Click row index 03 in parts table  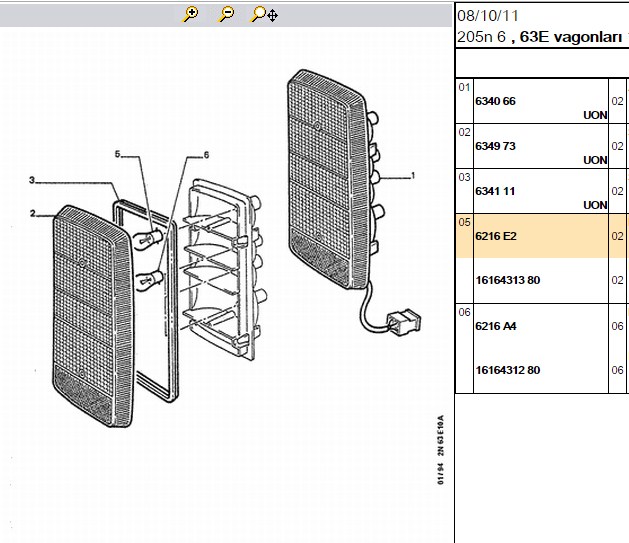(x=464, y=177)
